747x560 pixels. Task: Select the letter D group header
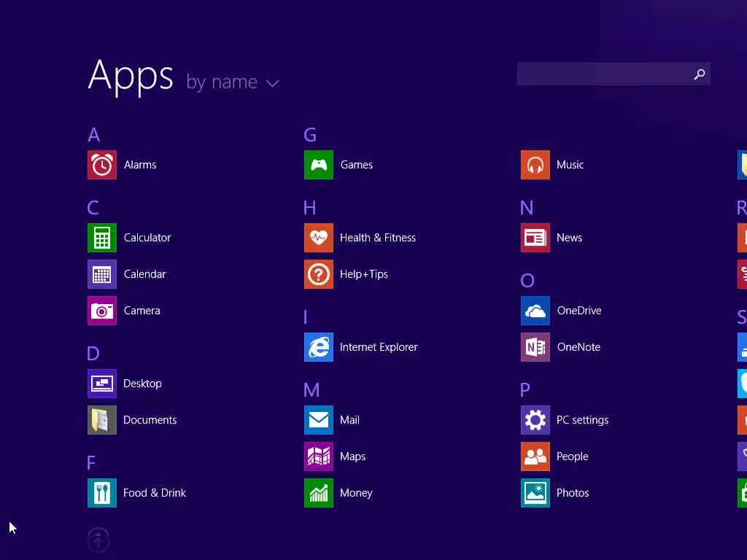[x=93, y=354]
